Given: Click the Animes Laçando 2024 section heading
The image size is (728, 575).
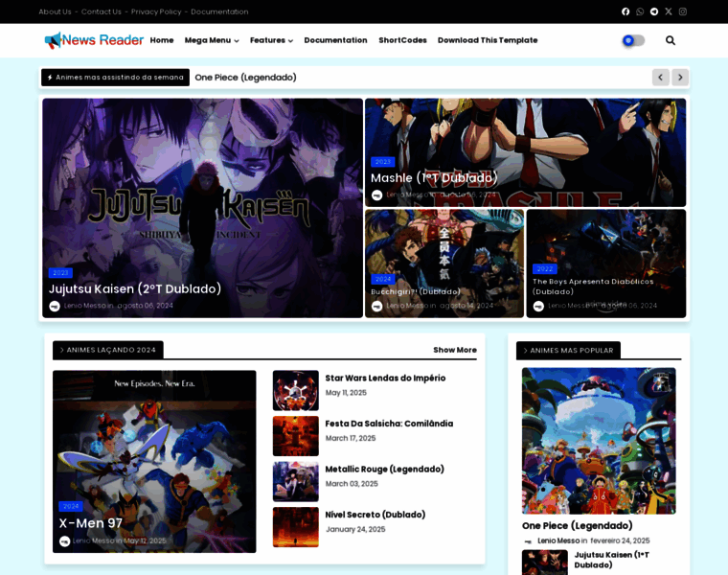Looking at the screenshot, I should (x=107, y=350).
